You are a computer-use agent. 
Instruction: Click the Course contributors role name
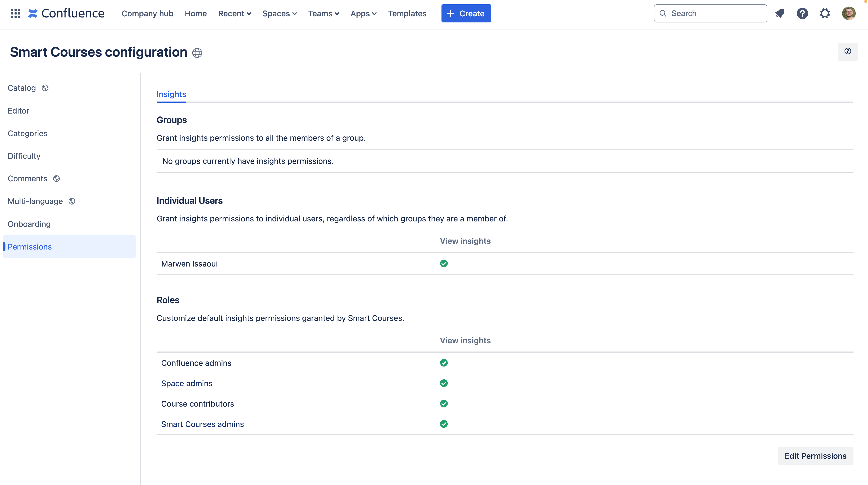pos(197,404)
